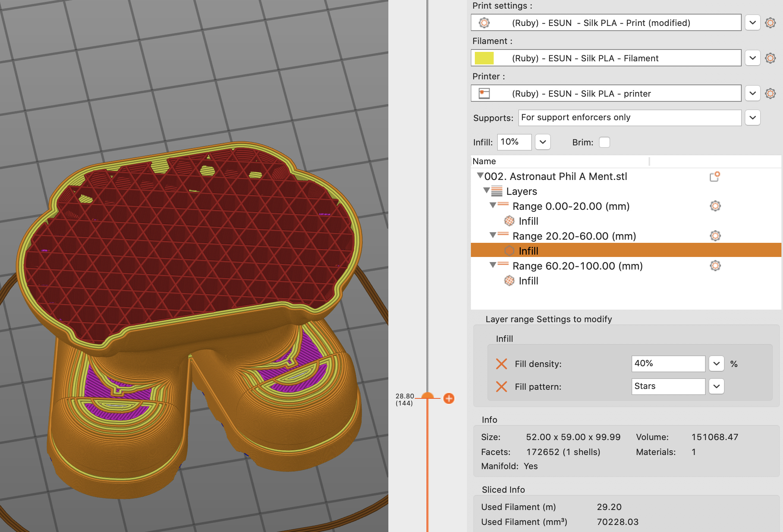Open print settings gear icon
The width and height of the screenshot is (783, 532).
pyautogui.click(x=770, y=23)
